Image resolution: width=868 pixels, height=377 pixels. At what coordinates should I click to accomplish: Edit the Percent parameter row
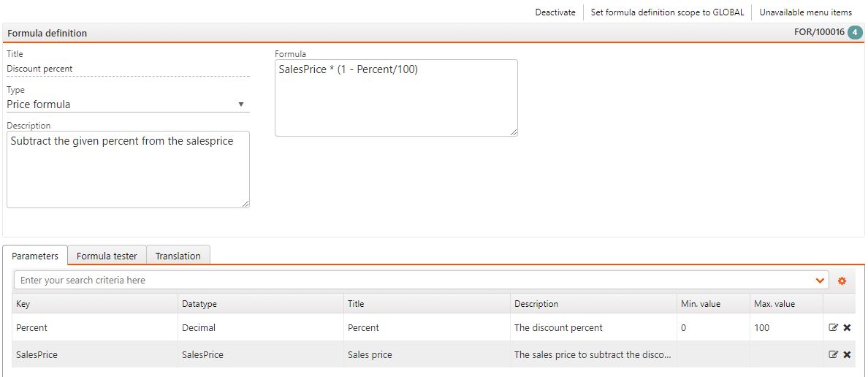coord(834,328)
